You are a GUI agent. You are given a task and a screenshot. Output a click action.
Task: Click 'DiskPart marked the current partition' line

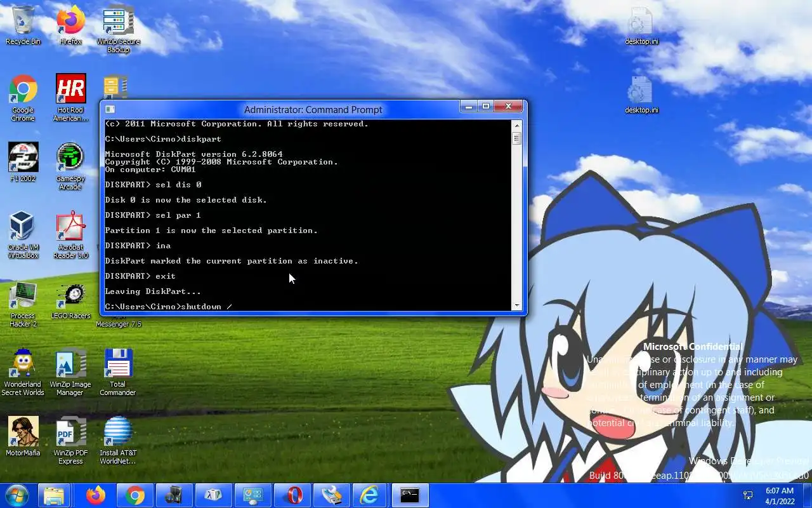pos(232,261)
